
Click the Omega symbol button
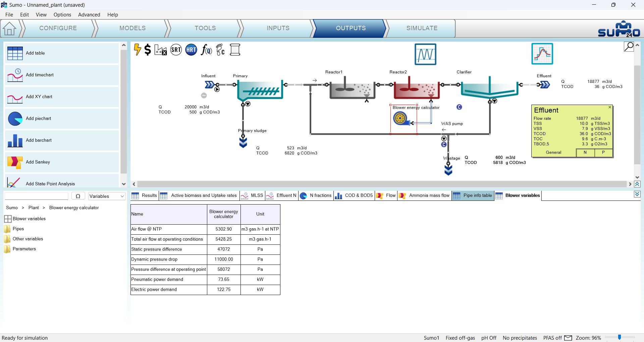pyautogui.click(x=78, y=196)
